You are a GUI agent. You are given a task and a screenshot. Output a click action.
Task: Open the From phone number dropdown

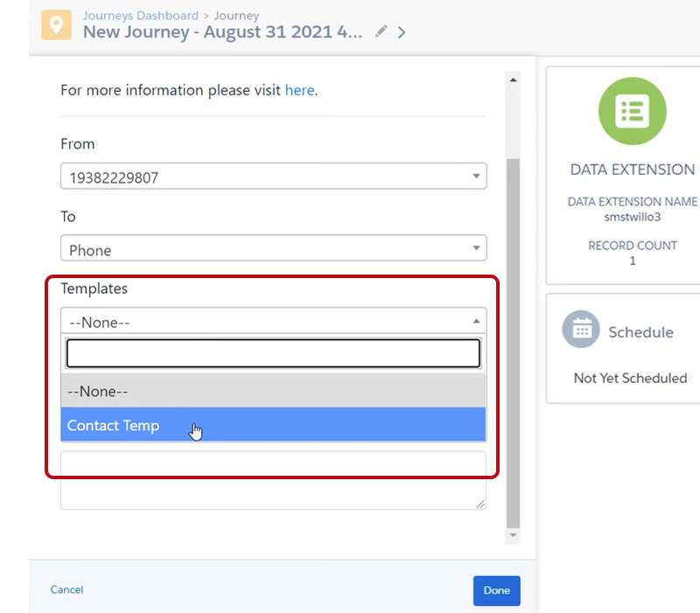[273, 178]
